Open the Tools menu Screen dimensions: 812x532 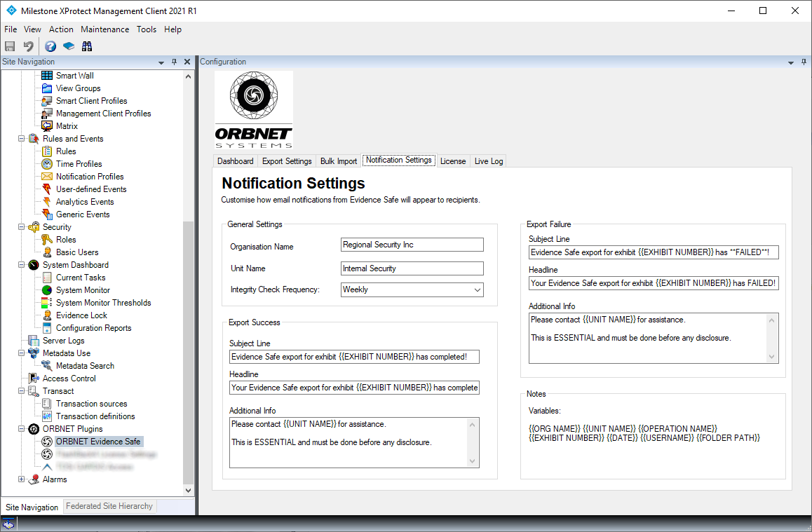click(147, 29)
